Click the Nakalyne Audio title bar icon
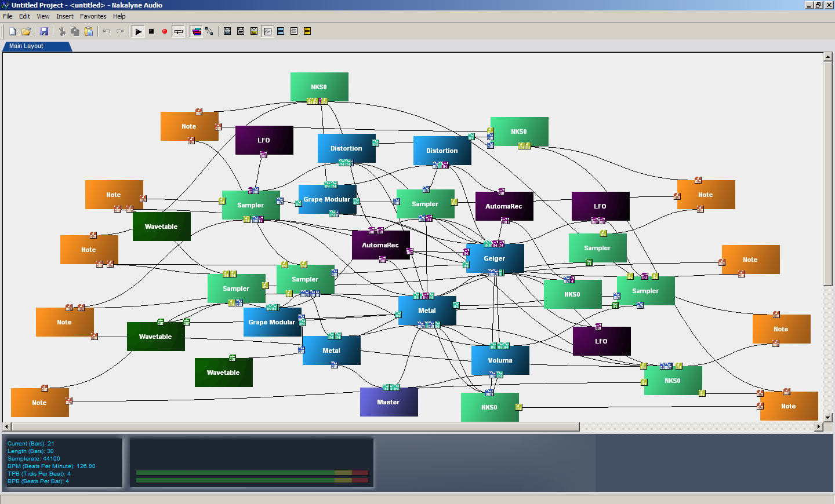Viewport: 835px width, 504px height. pos(6,5)
